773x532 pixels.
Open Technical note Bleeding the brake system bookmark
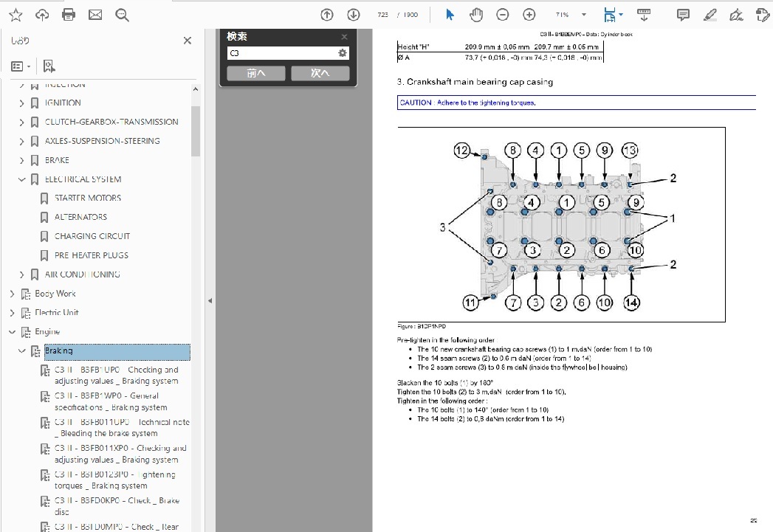[122, 427]
